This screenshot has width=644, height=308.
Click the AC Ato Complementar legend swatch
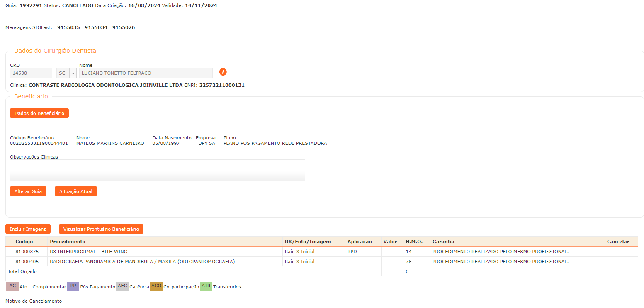pos(12,286)
